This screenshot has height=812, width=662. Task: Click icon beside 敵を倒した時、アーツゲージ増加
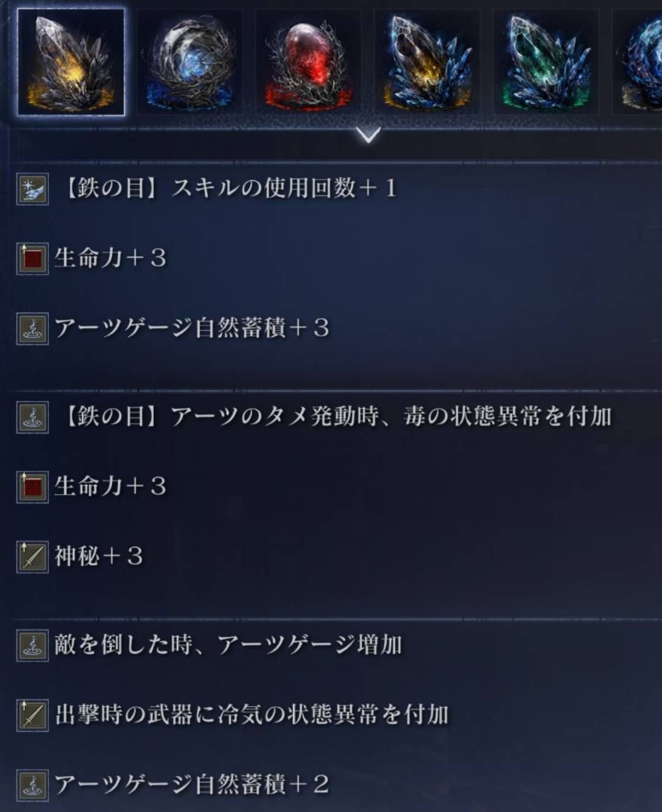point(32,645)
